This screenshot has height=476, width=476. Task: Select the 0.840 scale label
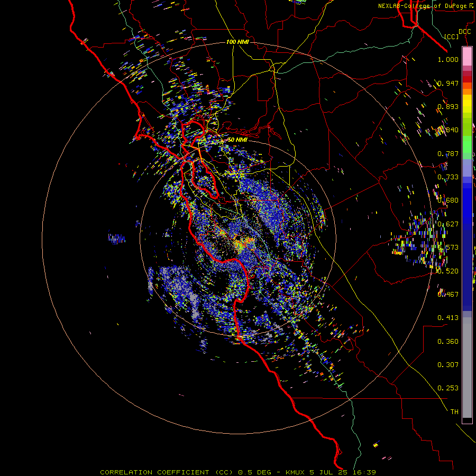coord(448,130)
